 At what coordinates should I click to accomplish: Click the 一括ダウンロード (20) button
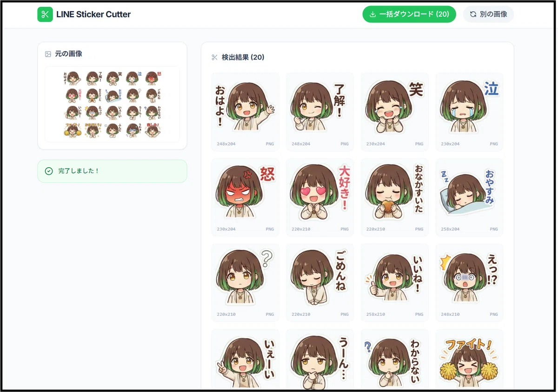(409, 14)
